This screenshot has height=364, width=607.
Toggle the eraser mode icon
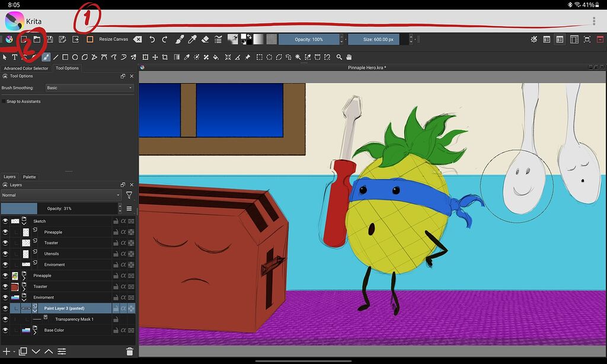pyautogui.click(x=205, y=39)
